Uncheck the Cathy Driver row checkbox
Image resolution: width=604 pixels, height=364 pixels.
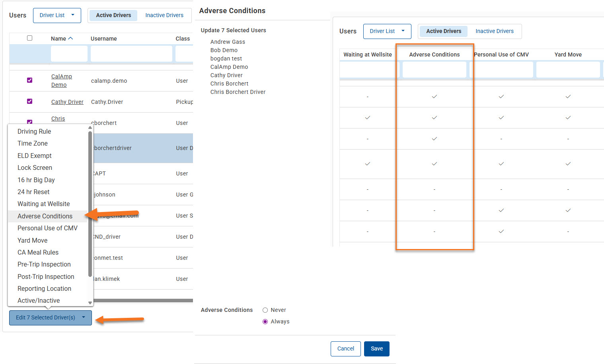tap(29, 101)
